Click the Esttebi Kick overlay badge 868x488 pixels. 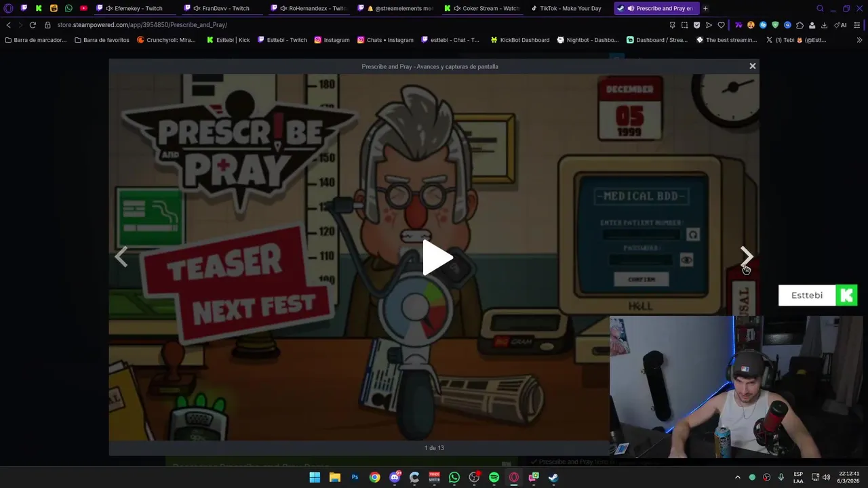818,296
